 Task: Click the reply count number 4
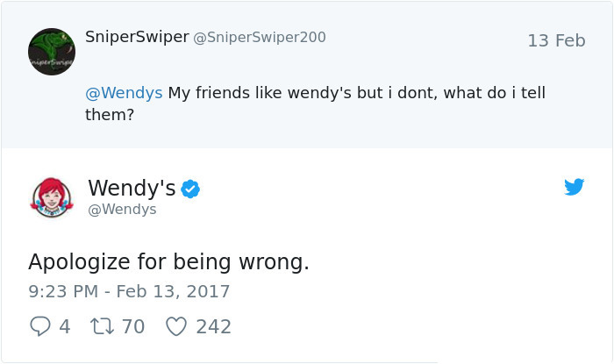click(x=64, y=327)
